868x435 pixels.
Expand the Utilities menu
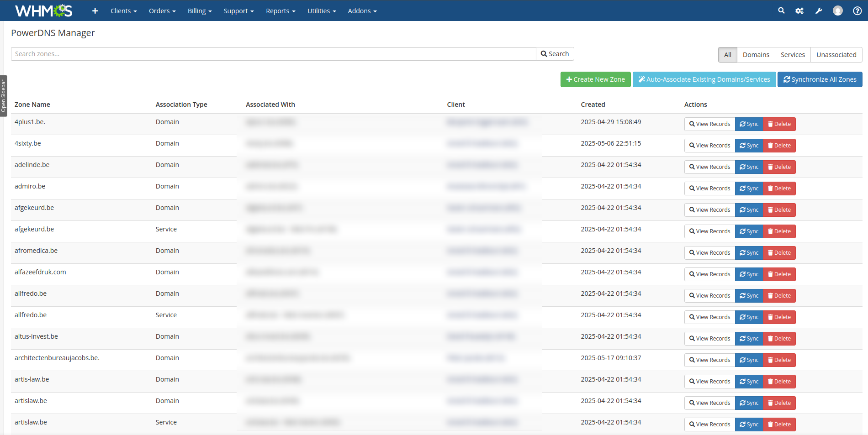tap(322, 11)
